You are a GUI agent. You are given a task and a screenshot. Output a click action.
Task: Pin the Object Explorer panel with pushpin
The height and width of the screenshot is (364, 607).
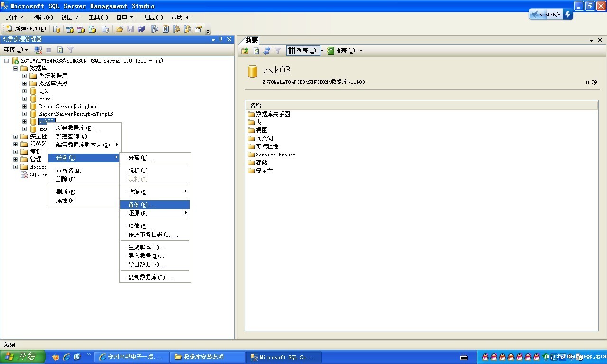point(221,40)
